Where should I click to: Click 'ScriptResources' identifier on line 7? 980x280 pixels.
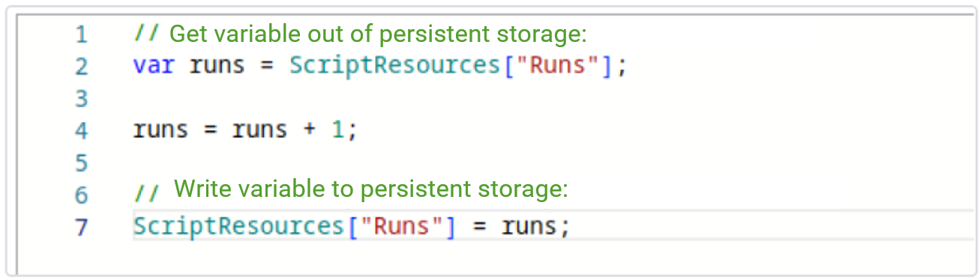(x=238, y=226)
